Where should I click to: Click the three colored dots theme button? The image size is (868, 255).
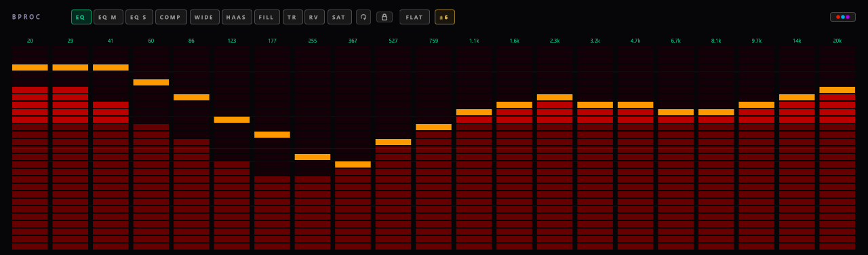pos(843,17)
